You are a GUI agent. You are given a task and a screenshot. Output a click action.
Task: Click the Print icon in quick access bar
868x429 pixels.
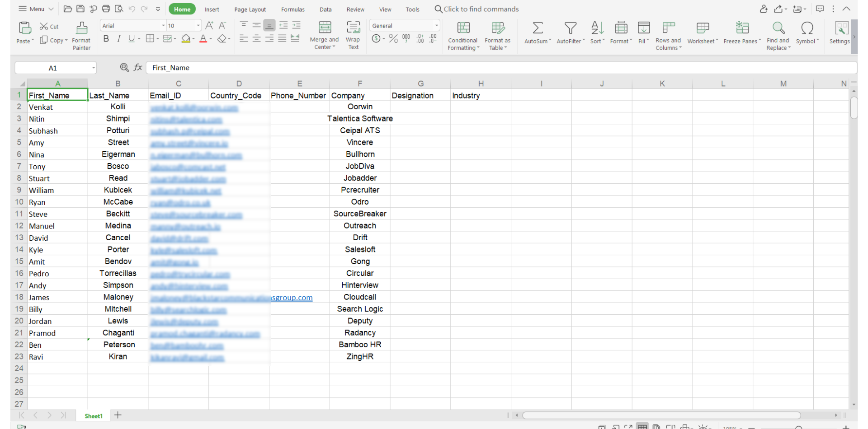[x=106, y=9]
